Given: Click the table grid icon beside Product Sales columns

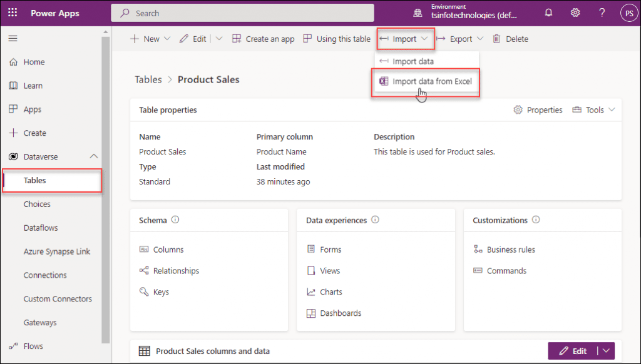Looking at the screenshot, I should tap(145, 351).
